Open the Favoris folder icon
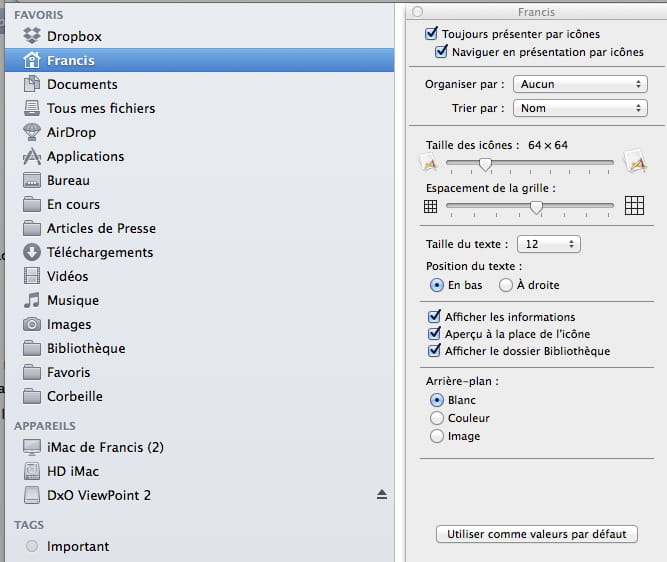The image size is (667, 562). (32, 372)
